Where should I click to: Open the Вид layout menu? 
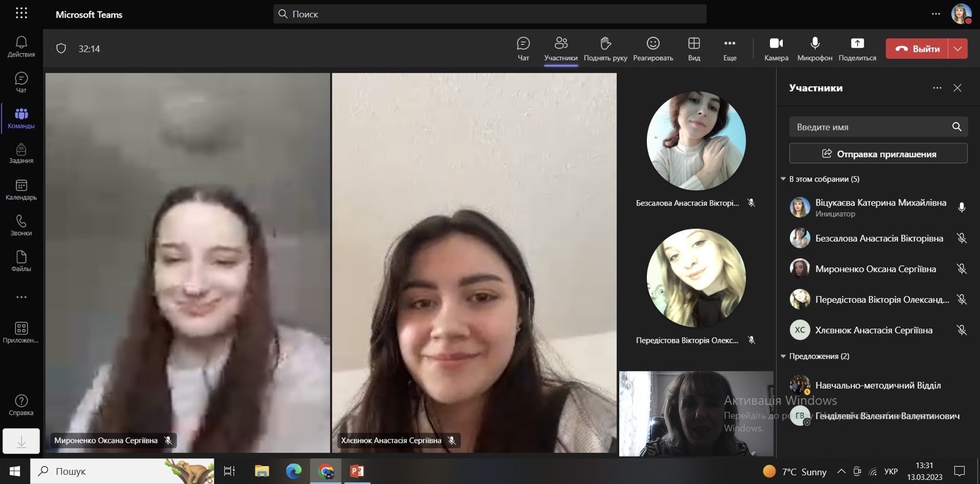(x=694, y=49)
